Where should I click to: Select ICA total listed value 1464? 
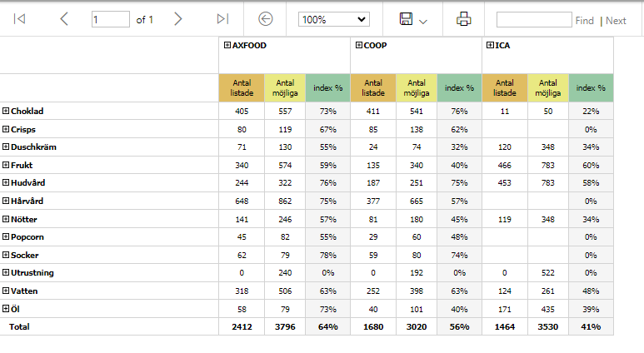tap(504, 326)
